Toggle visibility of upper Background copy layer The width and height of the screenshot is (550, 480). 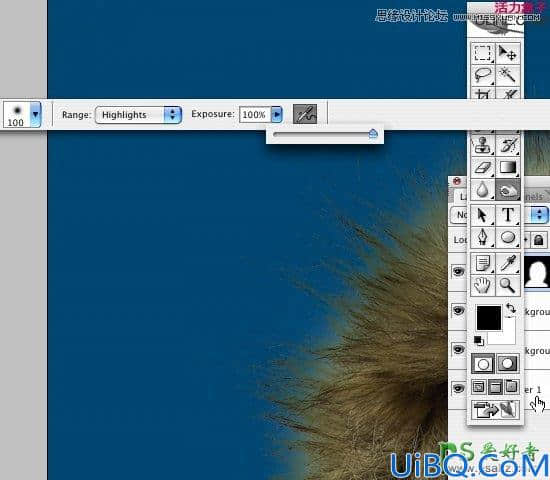[458, 310]
